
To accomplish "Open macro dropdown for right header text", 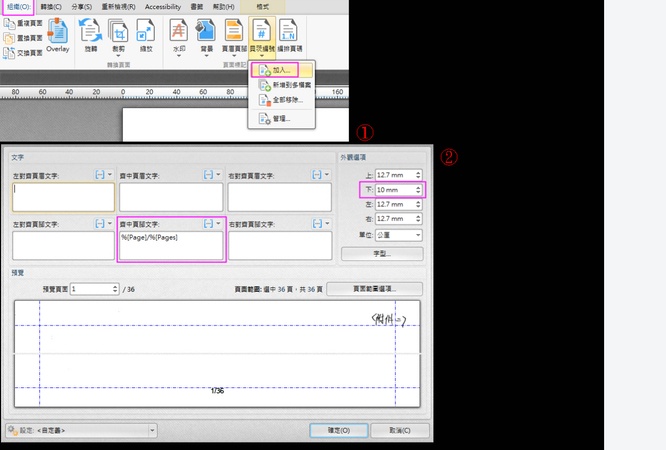I will tap(322, 175).
